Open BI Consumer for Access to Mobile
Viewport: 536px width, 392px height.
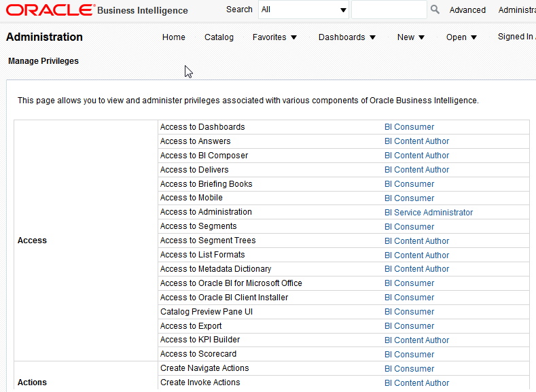[x=409, y=198]
